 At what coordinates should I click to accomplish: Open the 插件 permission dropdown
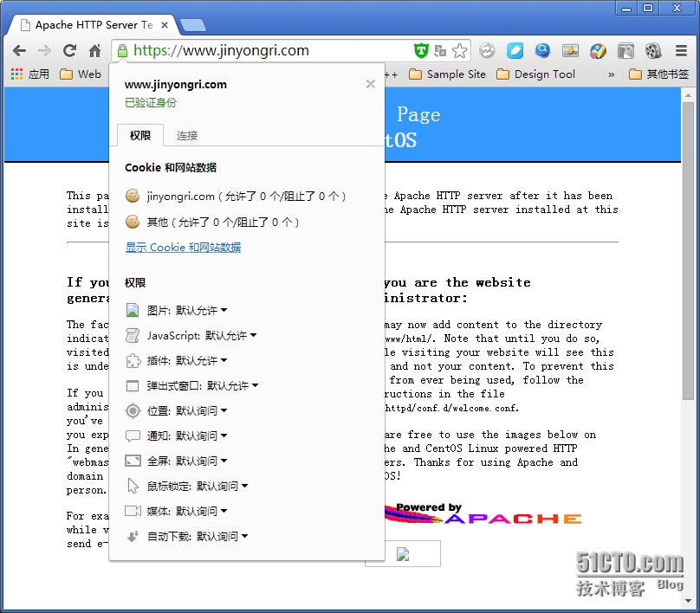pyautogui.click(x=201, y=360)
